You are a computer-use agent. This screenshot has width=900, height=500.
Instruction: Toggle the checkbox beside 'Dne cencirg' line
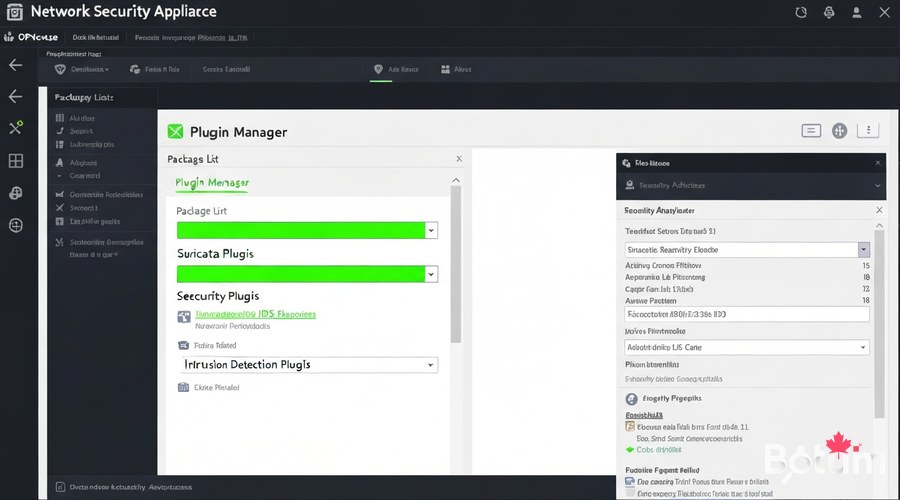pos(630,482)
